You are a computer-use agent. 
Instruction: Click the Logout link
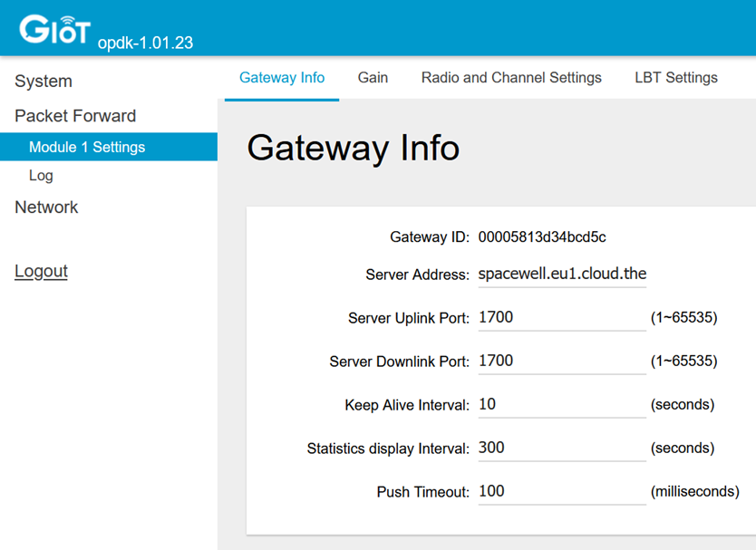[41, 271]
